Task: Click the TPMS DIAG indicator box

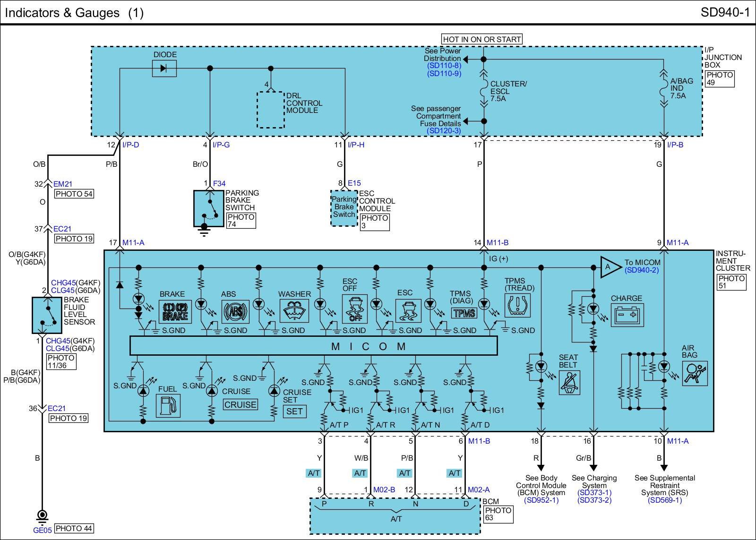Action: click(464, 313)
